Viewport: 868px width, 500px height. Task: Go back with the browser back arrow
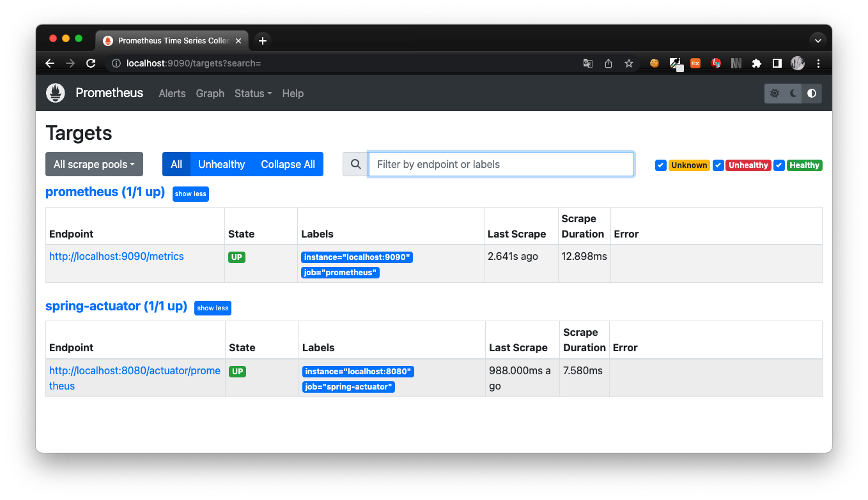[x=50, y=63]
